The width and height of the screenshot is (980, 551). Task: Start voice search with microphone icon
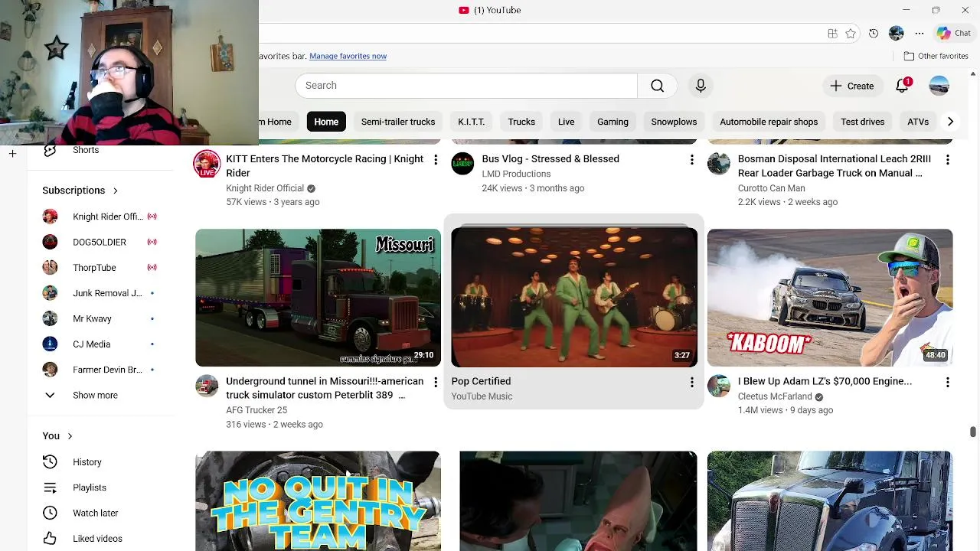[x=701, y=86]
